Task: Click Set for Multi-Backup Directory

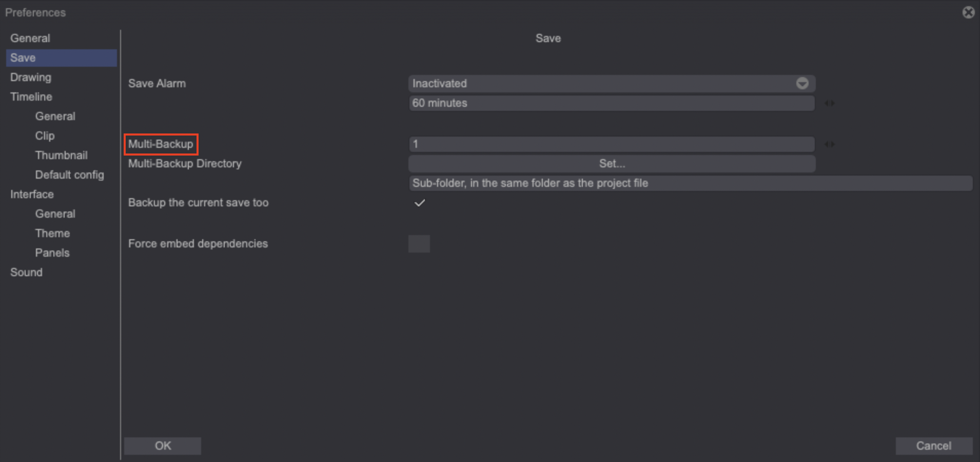Action: 612,163
